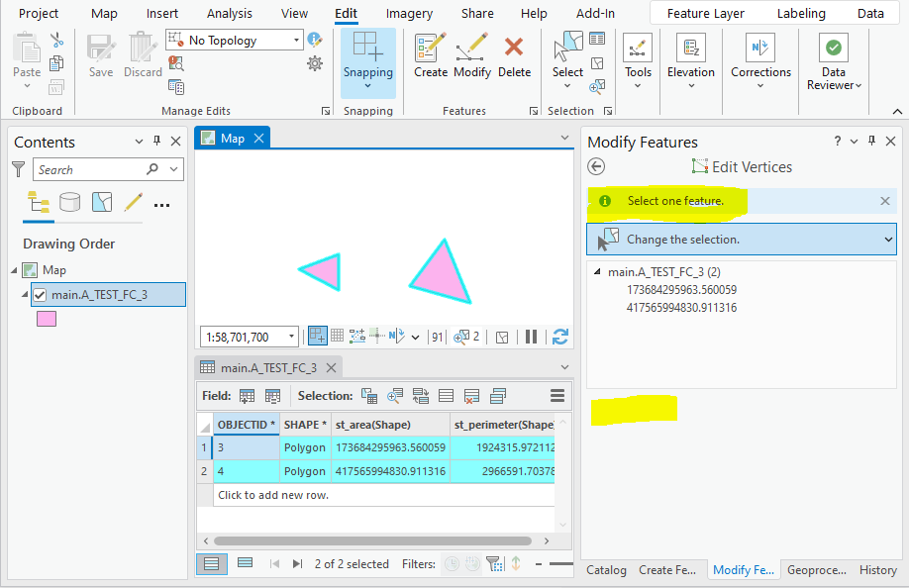Open the Imagery menu
The height and width of the screenshot is (588, 909).
pos(408,13)
